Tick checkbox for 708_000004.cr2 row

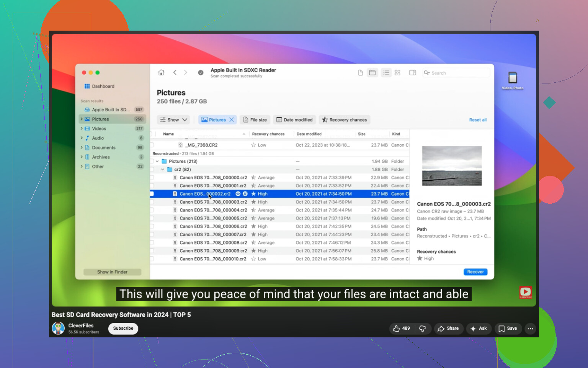(x=152, y=210)
